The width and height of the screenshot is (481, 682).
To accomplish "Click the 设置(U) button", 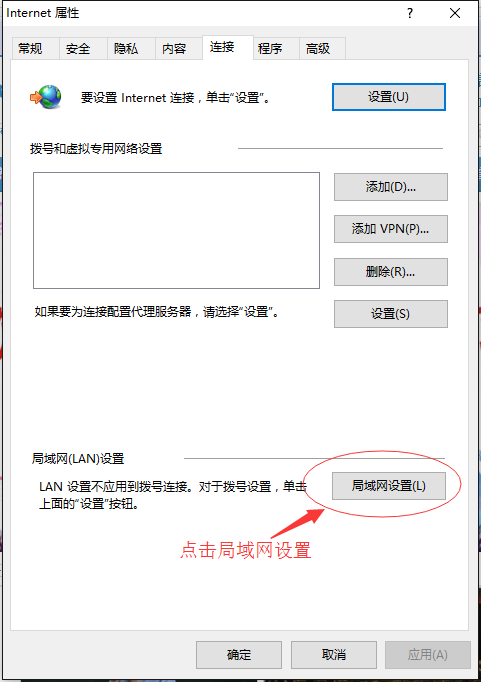I will (x=389, y=97).
